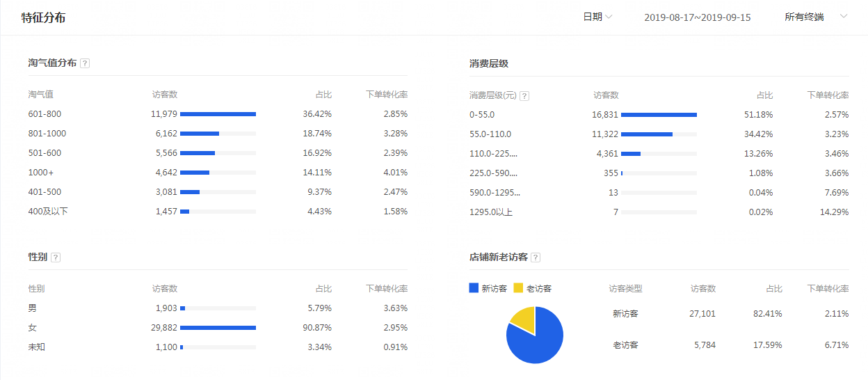Click visitor count 29,882
Screen dimensions: 868x380
click(x=164, y=328)
